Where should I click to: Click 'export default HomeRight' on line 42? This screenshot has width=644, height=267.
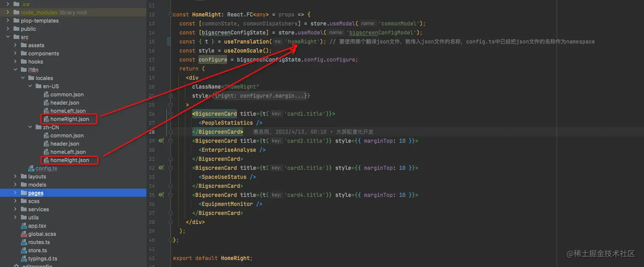tap(213, 258)
